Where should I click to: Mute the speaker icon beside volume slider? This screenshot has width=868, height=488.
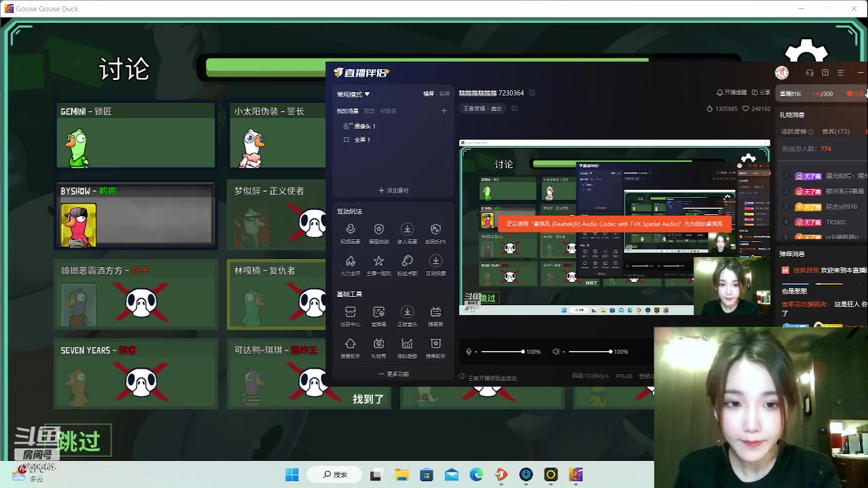[x=556, y=352]
